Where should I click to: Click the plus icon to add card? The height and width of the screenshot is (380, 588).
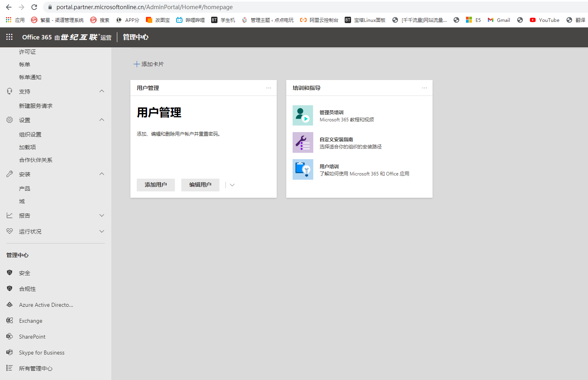tap(137, 64)
